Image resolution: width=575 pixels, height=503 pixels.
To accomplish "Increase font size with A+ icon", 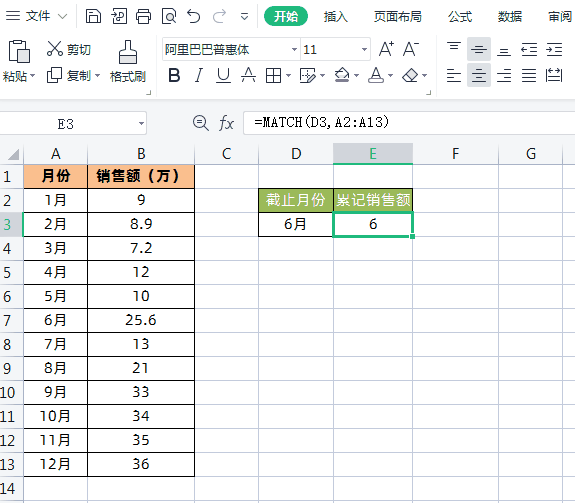I will 386,49.
